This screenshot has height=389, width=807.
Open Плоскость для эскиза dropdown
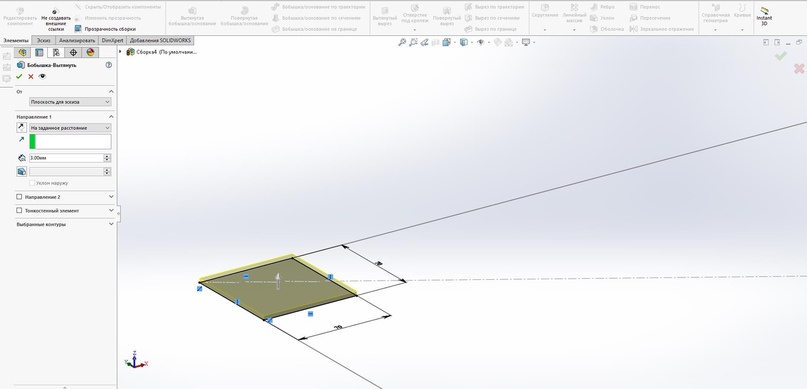[70, 102]
